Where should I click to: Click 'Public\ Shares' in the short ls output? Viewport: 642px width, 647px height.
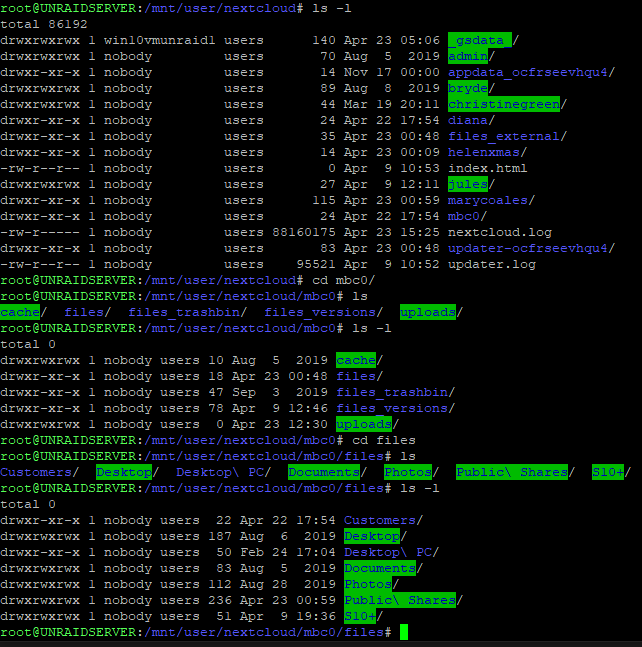[512, 472]
